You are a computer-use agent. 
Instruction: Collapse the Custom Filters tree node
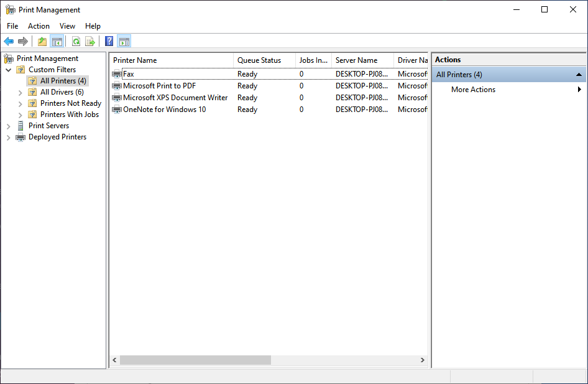coord(9,70)
